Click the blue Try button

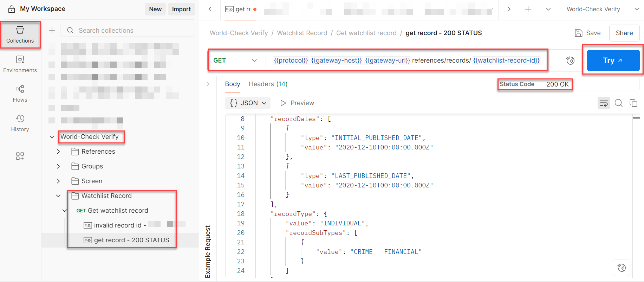(x=613, y=60)
